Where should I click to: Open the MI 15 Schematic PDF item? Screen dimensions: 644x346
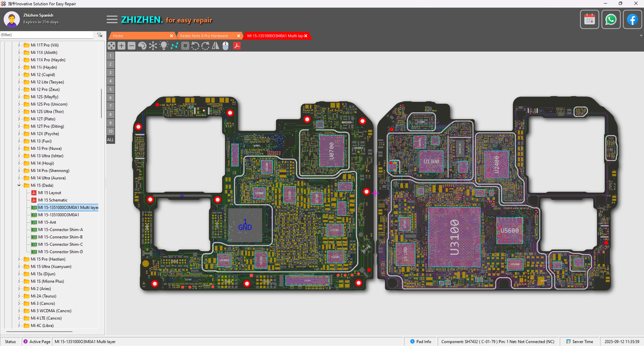point(49,200)
